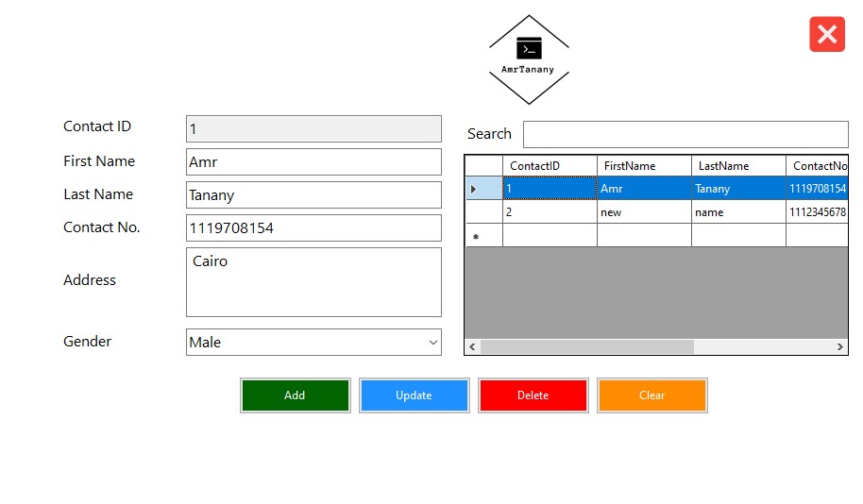Select the row header arrow of row 1
The height and width of the screenshot is (504, 863).
483,189
